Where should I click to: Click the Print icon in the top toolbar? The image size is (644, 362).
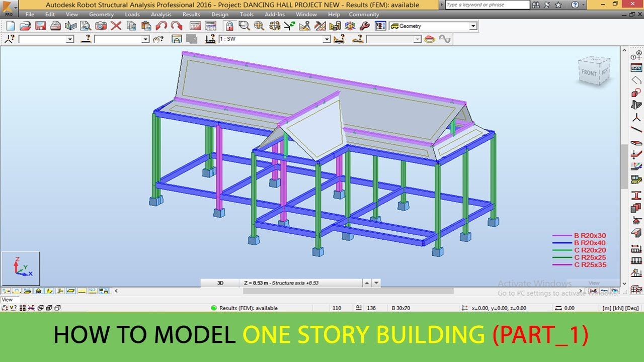pos(55,26)
